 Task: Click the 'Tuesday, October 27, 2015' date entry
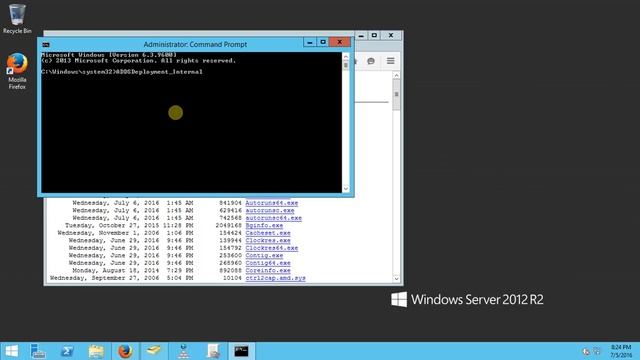pos(112,225)
